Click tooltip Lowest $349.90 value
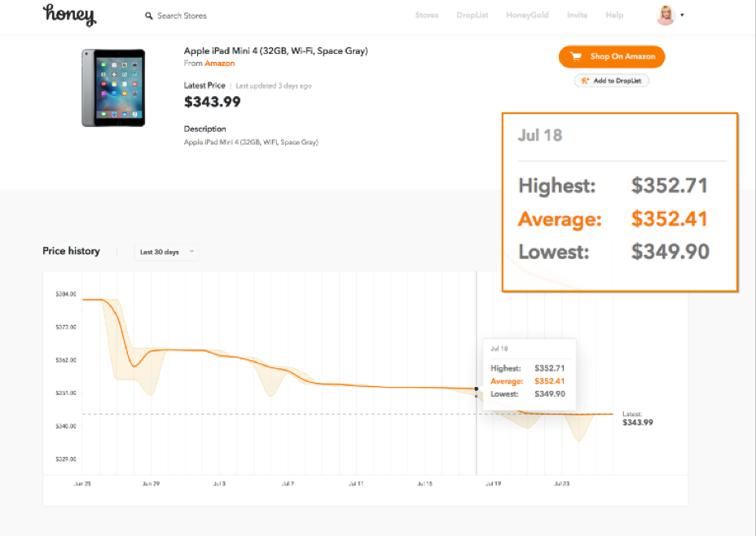Viewport: 756px width, 536px height. click(x=549, y=393)
